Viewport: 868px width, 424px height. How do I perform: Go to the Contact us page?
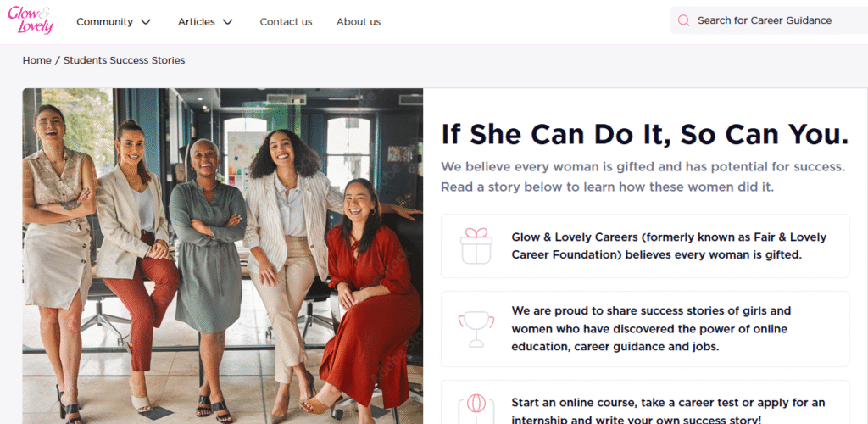286,22
